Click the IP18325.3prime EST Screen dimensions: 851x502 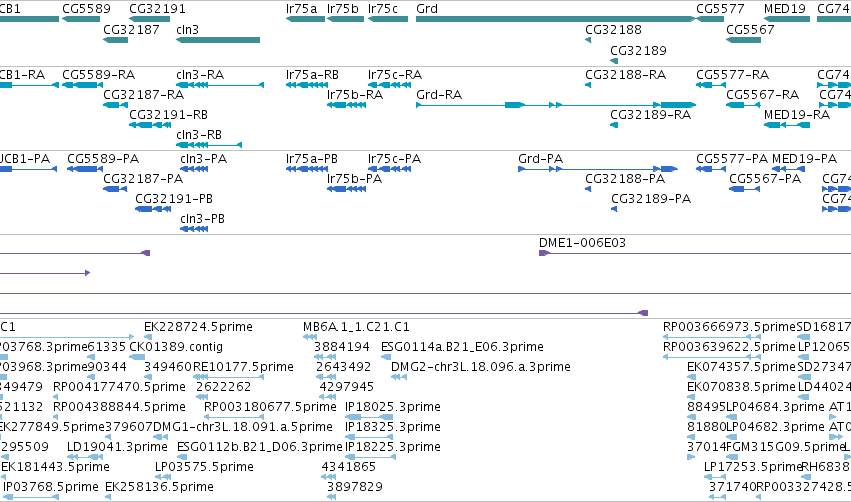coord(369,437)
